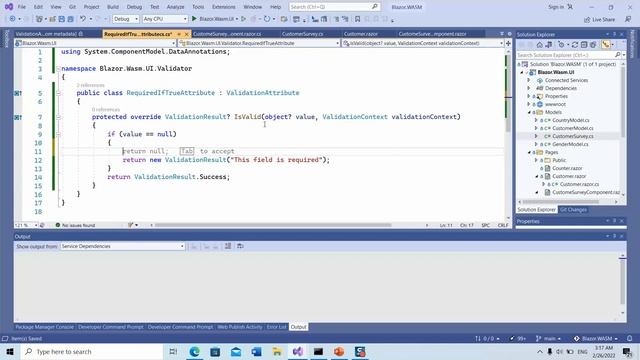
Task: Start debugging with the green play icon
Action: 194,19
